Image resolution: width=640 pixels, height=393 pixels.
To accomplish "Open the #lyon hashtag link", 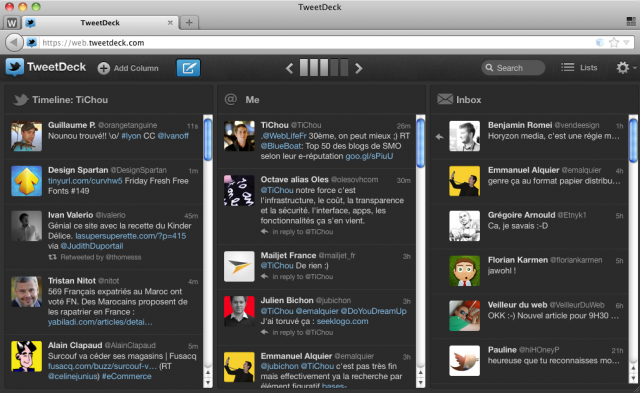I will [131, 136].
